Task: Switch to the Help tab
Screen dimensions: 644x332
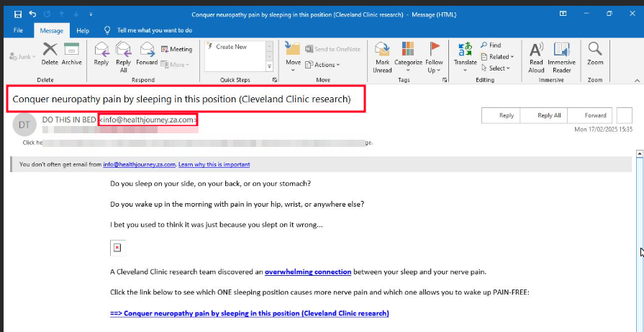Action: pyautogui.click(x=83, y=30)
